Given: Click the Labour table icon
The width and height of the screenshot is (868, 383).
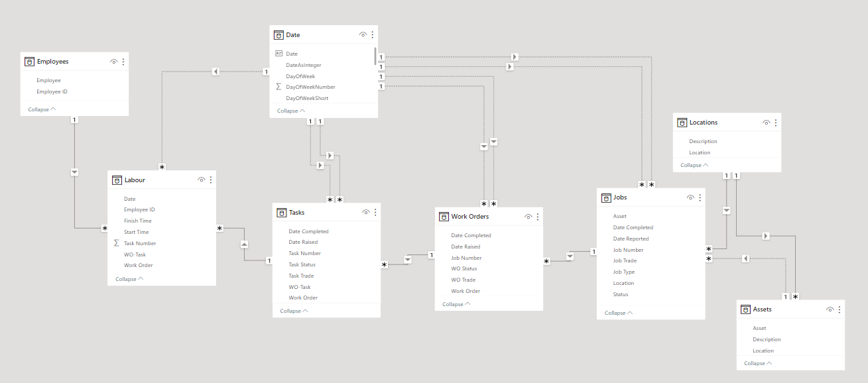Looking at the screenshot, I should 117,180.
